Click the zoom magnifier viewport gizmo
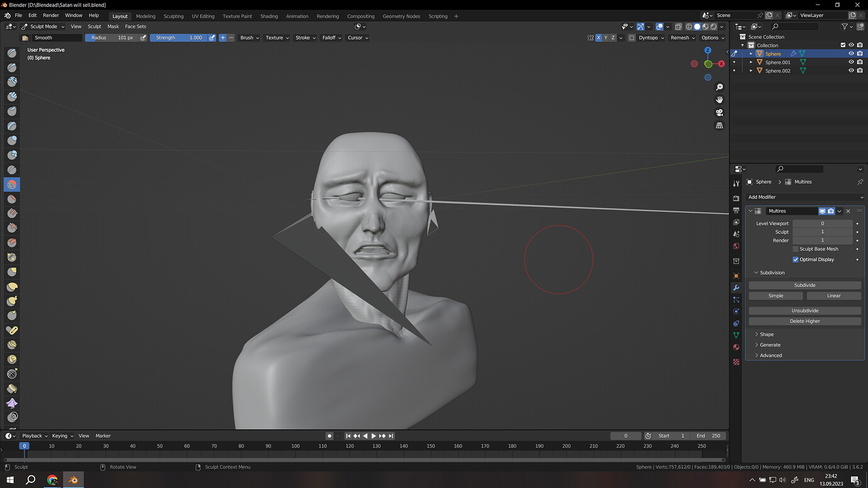868x488 pixels. tap(720, 87)
